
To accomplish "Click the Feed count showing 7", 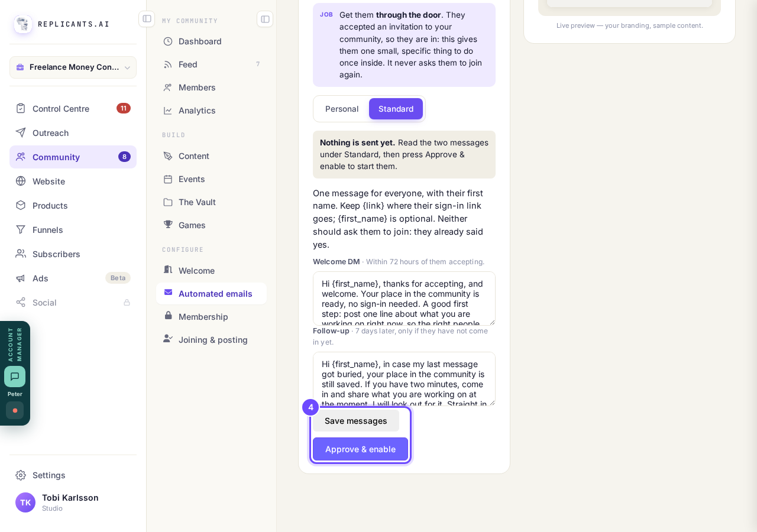I will [258, 64].
